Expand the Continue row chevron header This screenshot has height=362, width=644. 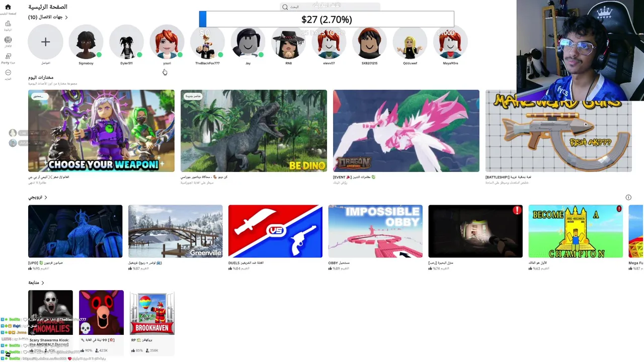point(36,283)
